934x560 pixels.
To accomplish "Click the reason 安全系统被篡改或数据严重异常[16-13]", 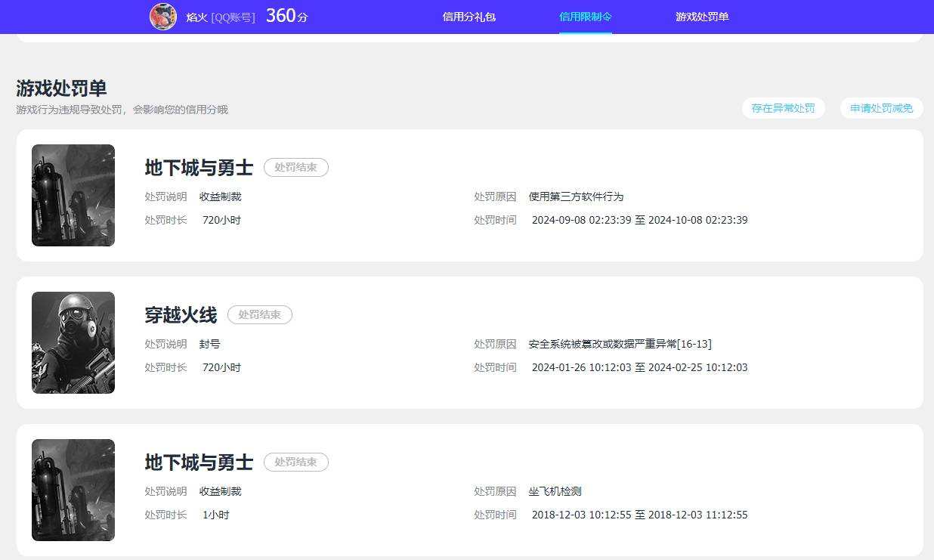I will (620, 344).
